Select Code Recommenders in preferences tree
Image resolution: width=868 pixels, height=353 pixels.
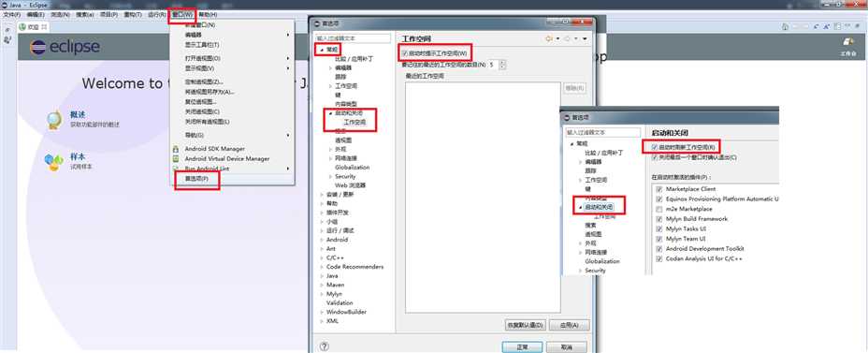[x=354, y=267]
